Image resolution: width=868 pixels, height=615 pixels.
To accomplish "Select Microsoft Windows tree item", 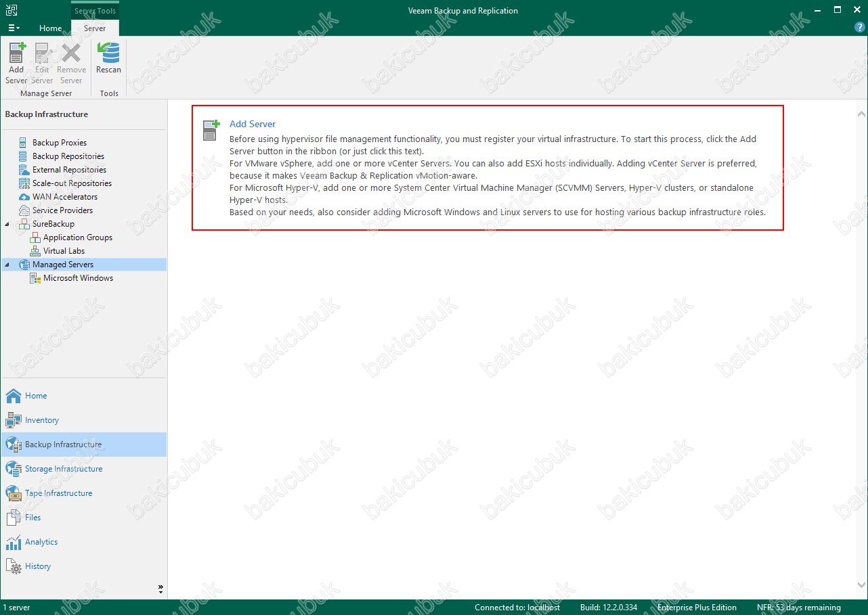I will pyautogui.click(x=79, y=278).
